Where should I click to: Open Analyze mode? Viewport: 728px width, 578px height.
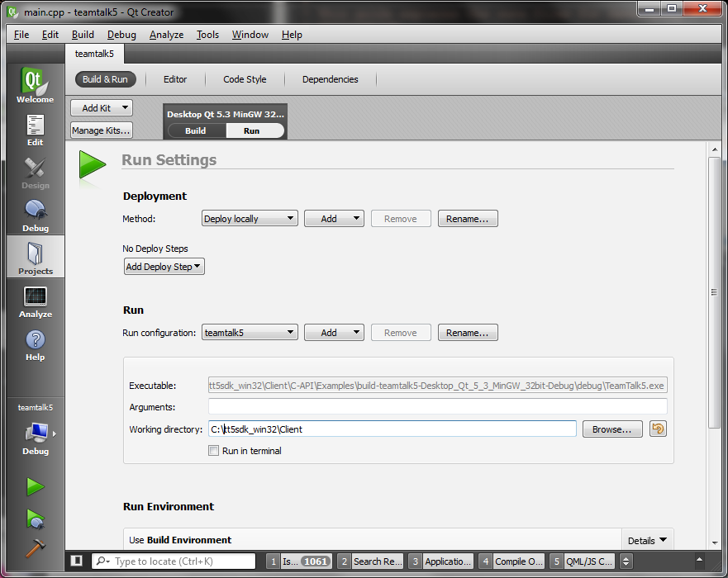35,301
